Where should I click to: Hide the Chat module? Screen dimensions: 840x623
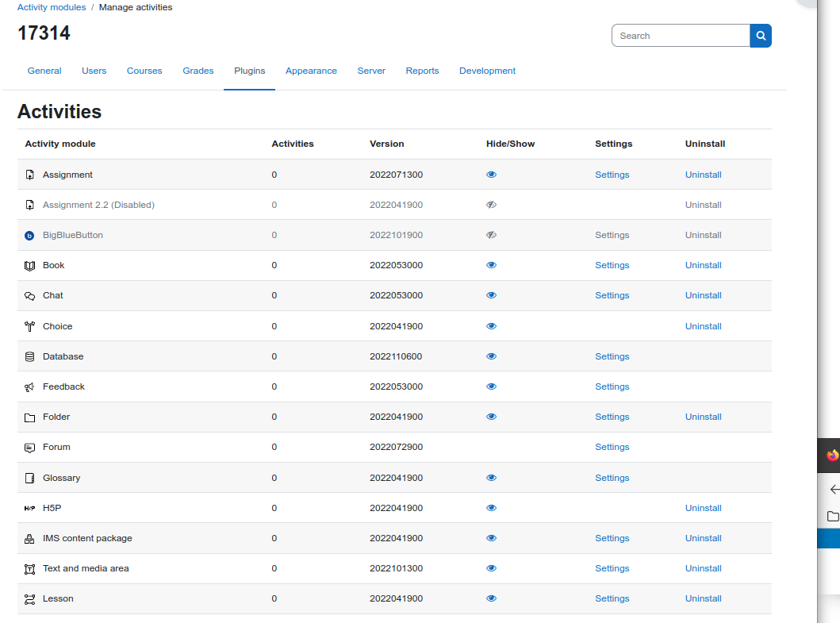(491, 295)
